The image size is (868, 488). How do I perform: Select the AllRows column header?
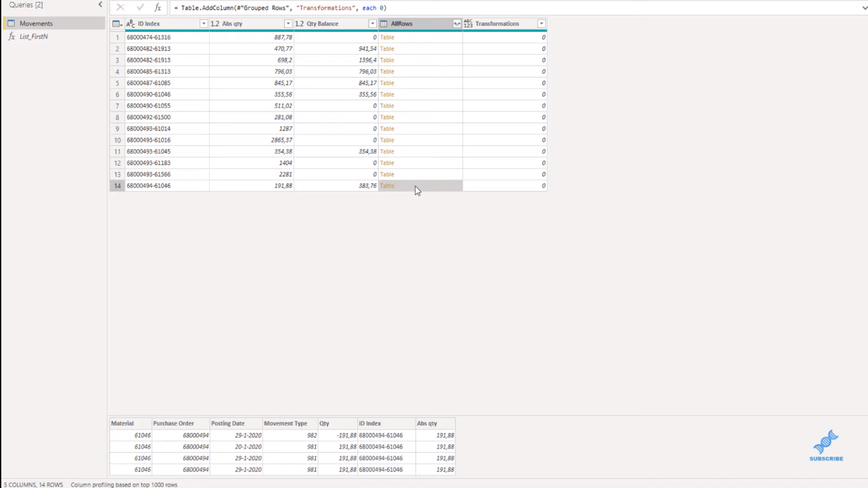tap(421, 24)
